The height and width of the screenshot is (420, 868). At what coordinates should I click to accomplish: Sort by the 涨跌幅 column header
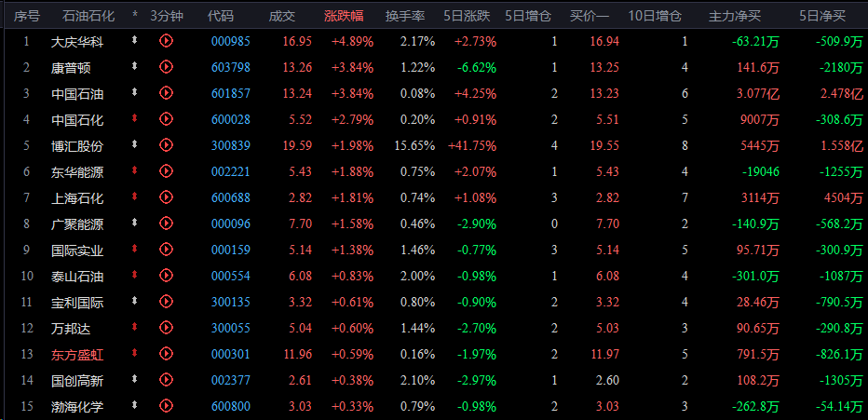[x=344, y=16]
